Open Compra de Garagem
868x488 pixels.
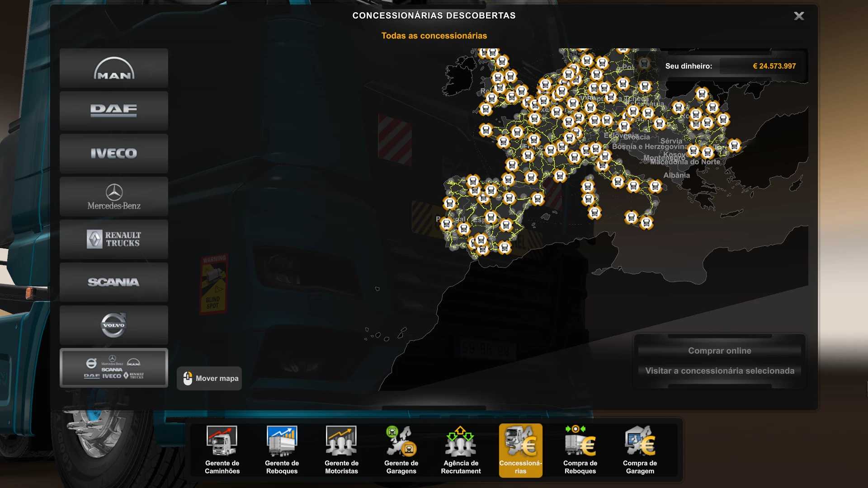(x=640, y=450)
